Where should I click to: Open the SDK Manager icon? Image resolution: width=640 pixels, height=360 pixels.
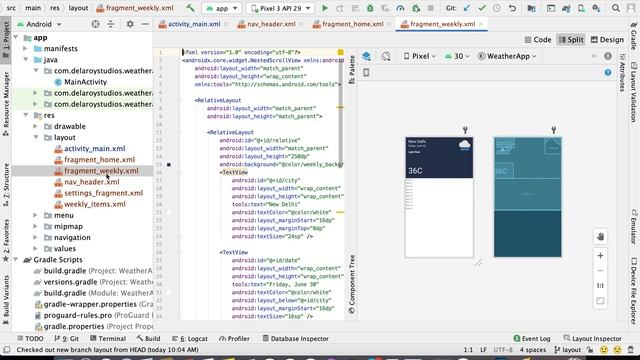pyautogui.click(x=596, y=8)
